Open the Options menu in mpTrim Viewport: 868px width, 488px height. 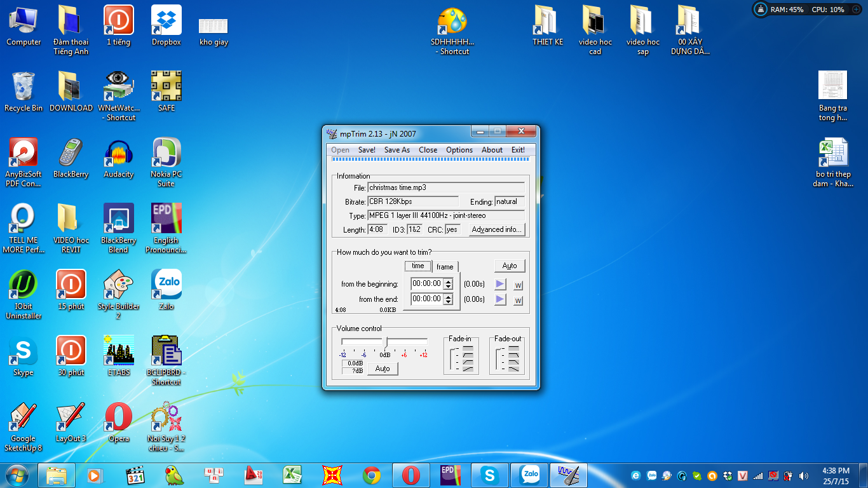tap(459, 150)
